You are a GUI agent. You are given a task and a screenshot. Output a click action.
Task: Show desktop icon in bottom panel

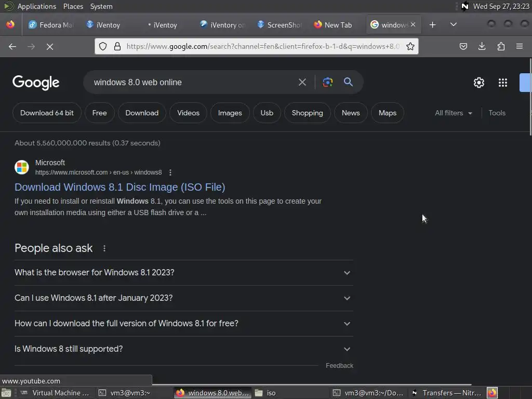6,393
